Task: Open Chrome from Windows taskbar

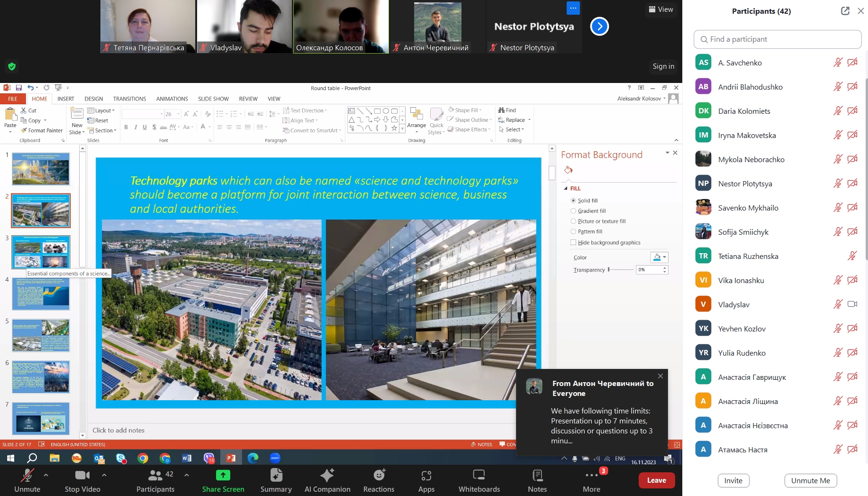Action: [x=143, y=458]
